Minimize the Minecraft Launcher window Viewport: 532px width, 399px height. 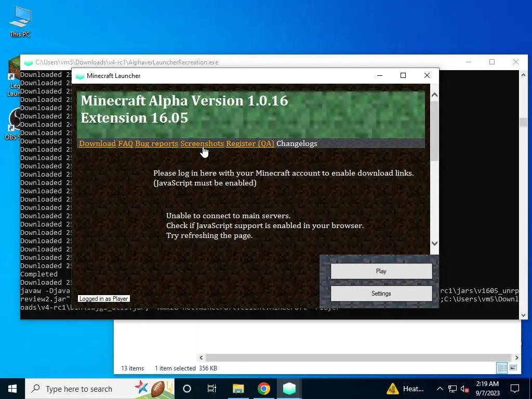click(380, 75)
